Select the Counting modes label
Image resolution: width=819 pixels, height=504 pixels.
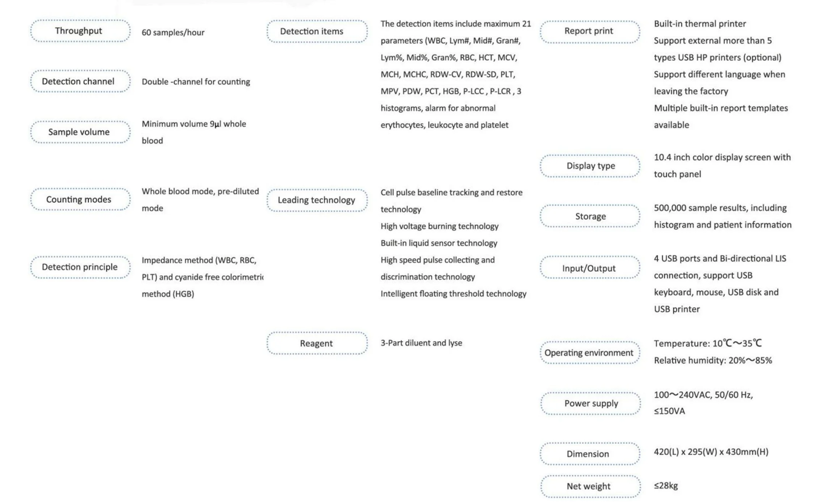point(80,199)
